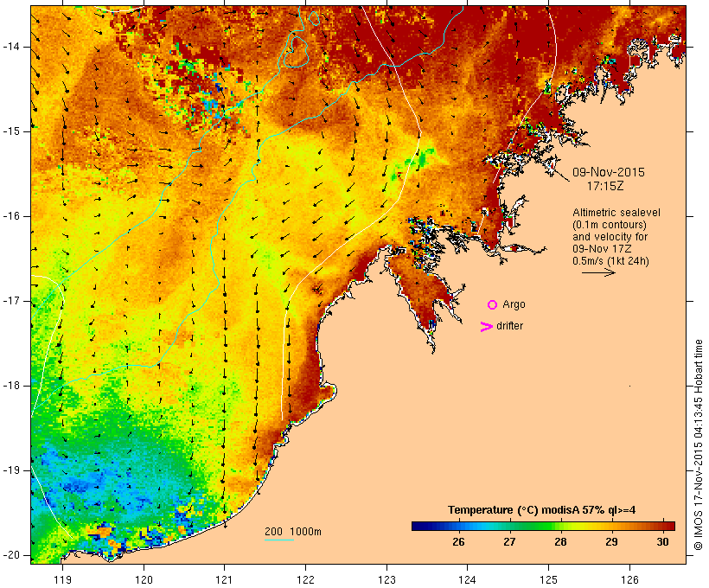
Task: Click the colorbar tick label '29'
Action: (612, 542)
